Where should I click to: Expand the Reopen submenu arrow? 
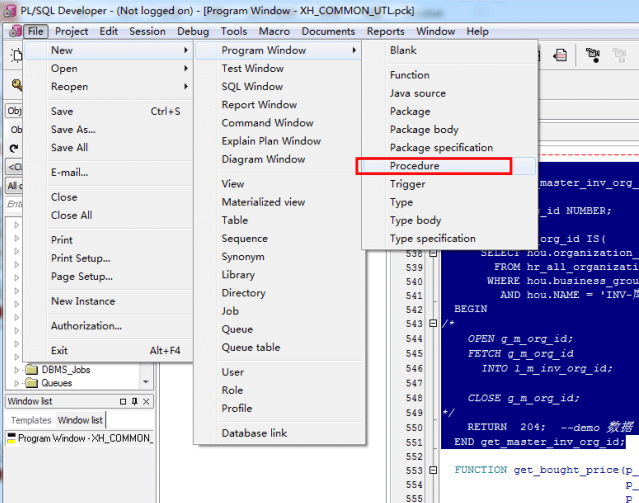(x=186, y=86)
